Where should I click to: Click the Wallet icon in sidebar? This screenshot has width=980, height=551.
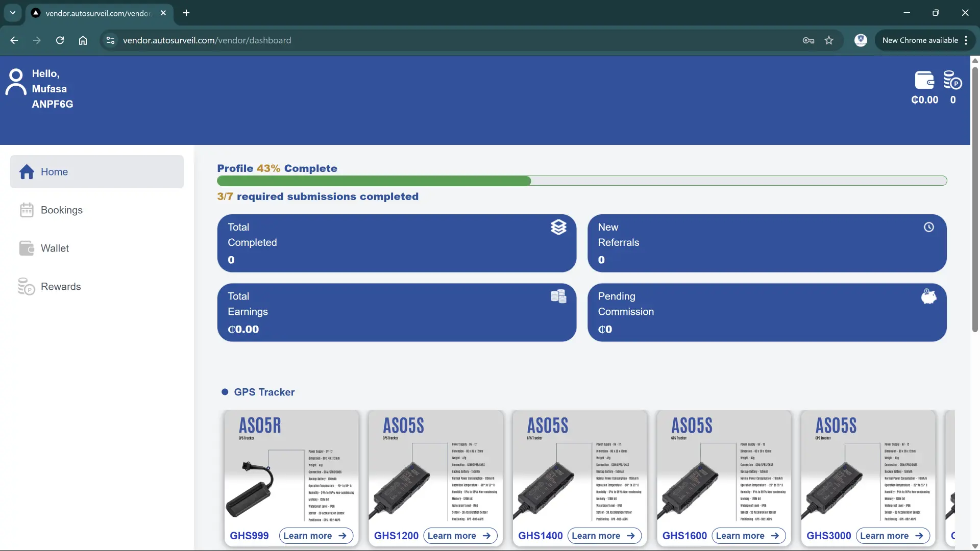pyautogui.click(x=27, y=248)
